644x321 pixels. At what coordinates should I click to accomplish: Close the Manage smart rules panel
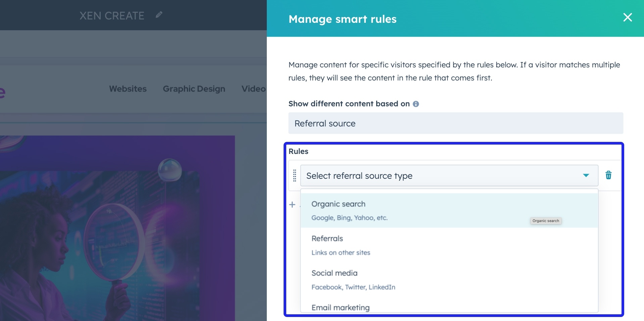coord(627,18)
